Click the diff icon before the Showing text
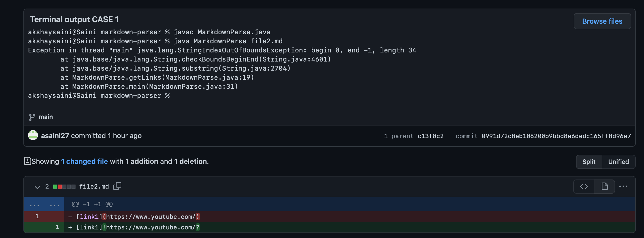The width and height of the screenshot is (644, 238). pos(28,161)
